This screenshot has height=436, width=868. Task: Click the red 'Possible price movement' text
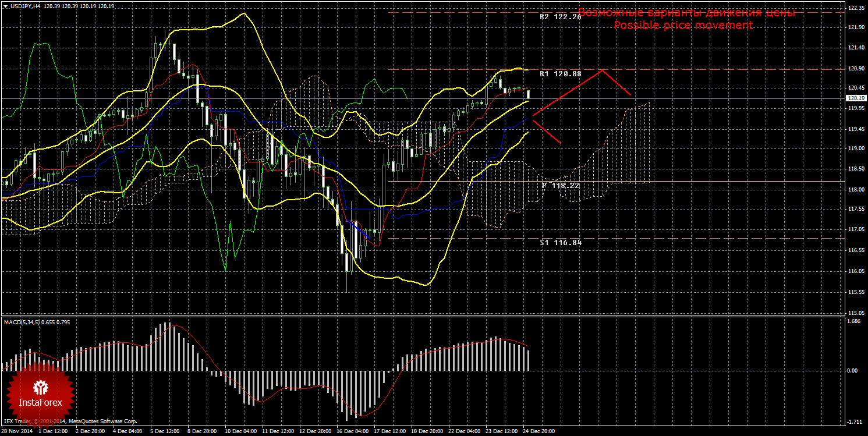tap(683, 26)
